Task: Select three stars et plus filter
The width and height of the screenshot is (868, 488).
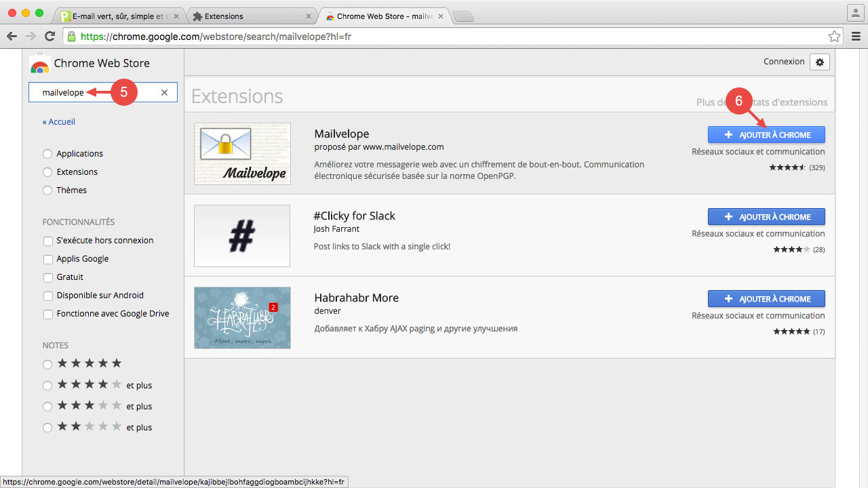Action: [47, 407]
